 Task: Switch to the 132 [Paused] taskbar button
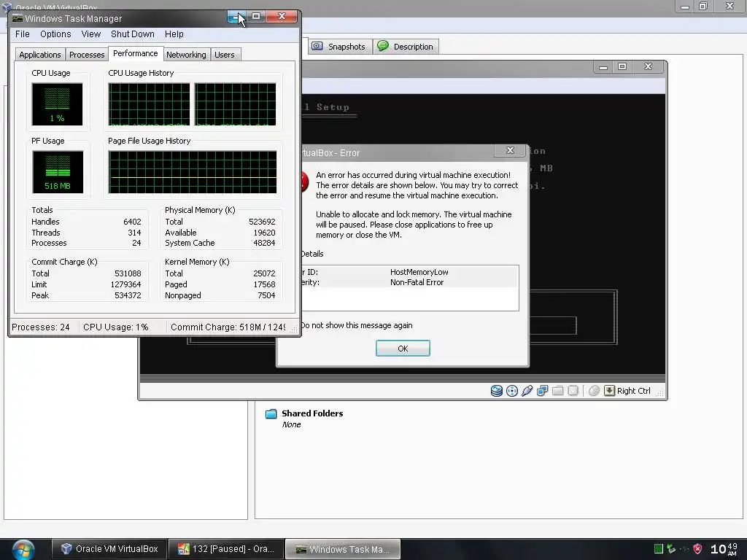click(x=226, y=549)
